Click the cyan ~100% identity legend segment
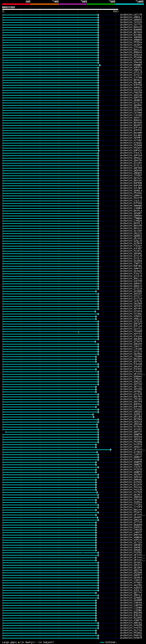 130,4
